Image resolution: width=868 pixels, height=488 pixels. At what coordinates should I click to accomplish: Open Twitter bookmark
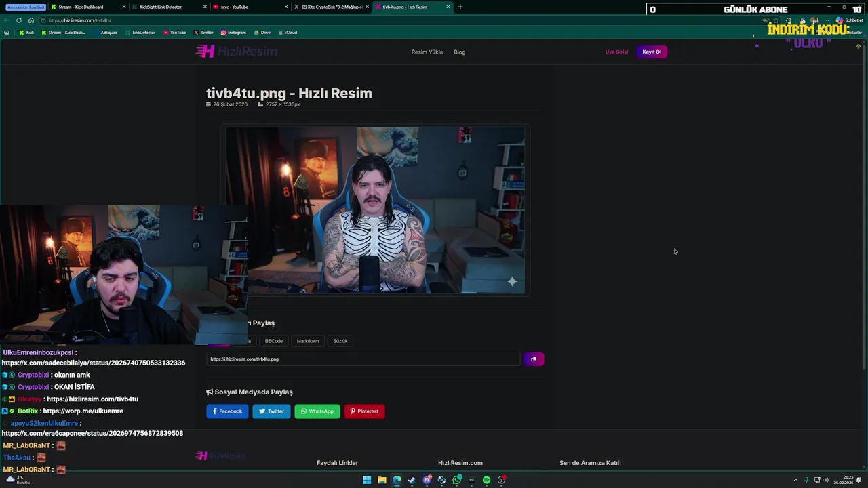pos(203,33)
